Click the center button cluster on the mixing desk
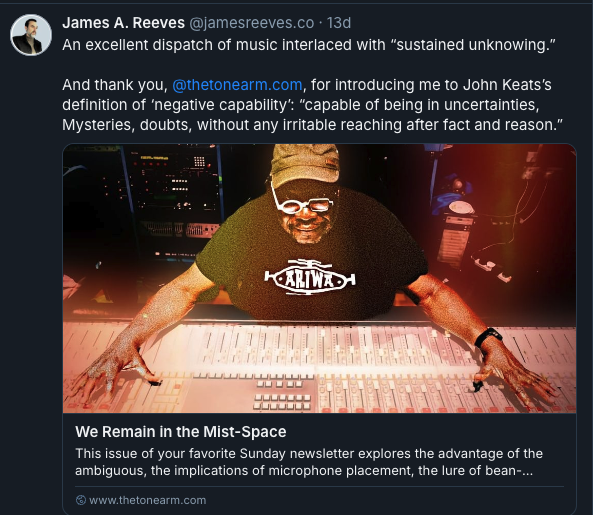Viewport: 593px width, 515px height. [x=283, y=395]
